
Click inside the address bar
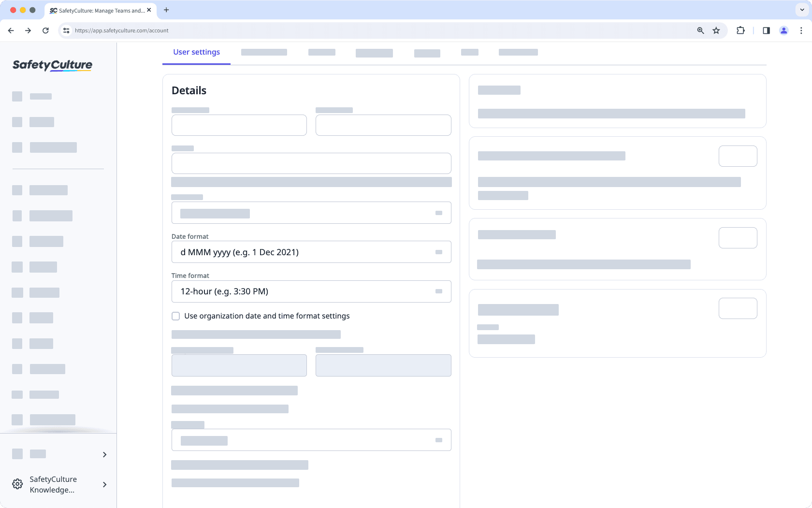tap(290, 30)
